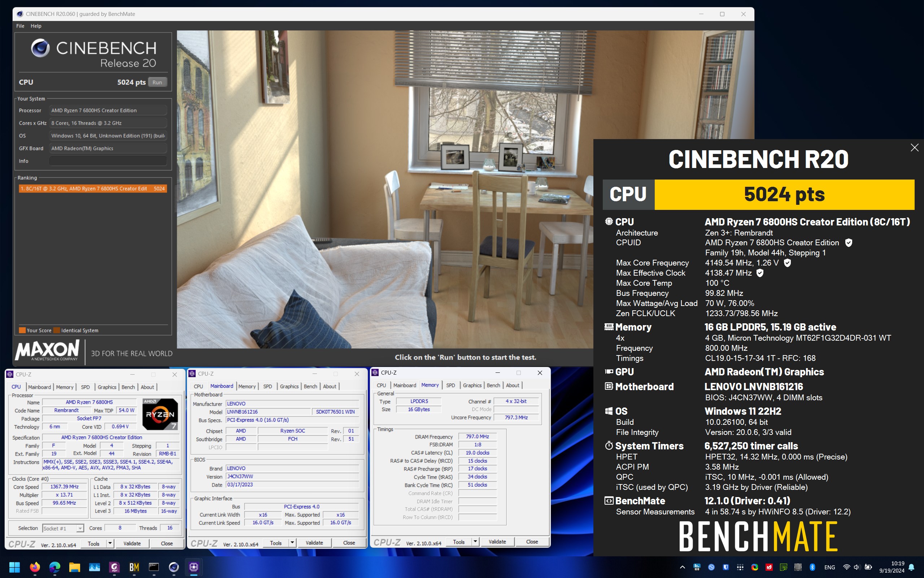Click Close button in first CPU-Z window
924x578 pixels.
pos(166,543)
